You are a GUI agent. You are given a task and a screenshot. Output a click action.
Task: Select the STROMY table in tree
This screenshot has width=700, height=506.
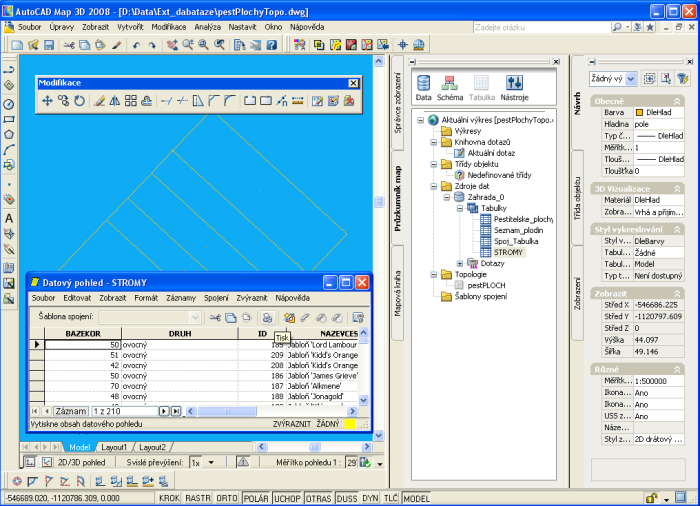[508, 252]
